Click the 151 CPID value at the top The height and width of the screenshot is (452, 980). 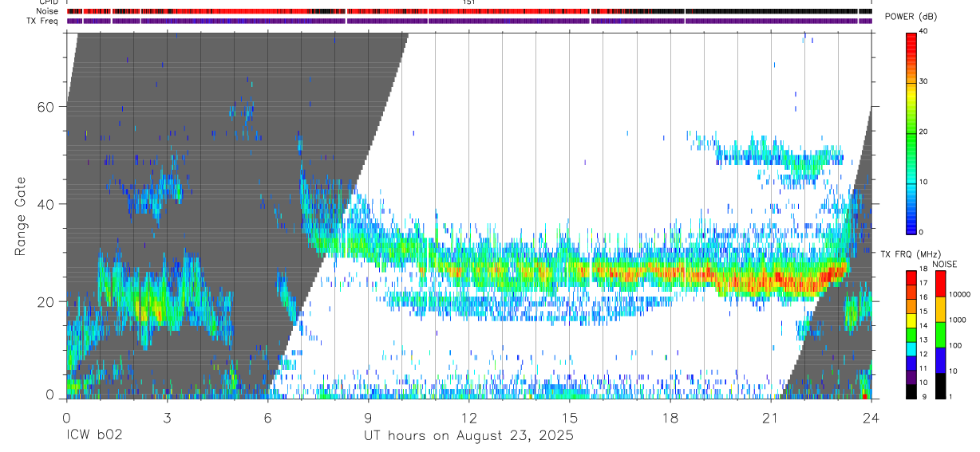pos(468,3)
